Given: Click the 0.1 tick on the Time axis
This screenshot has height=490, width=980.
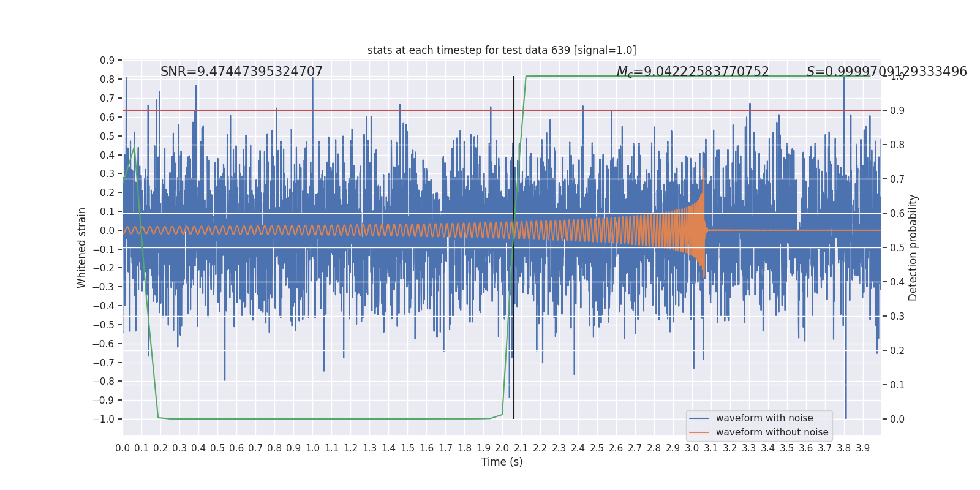Looking at the screenshot, I should coord(141,448).
